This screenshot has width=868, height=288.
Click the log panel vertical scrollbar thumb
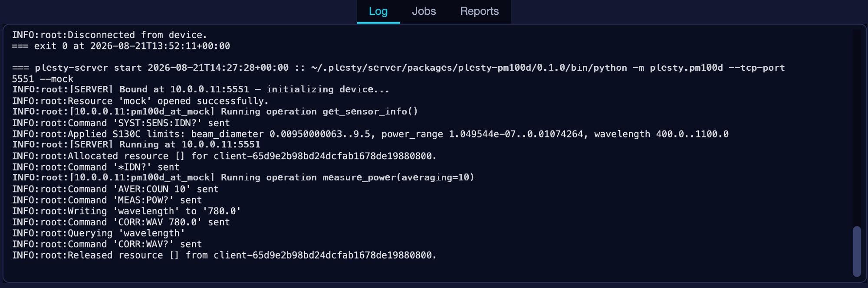(856, 251)
